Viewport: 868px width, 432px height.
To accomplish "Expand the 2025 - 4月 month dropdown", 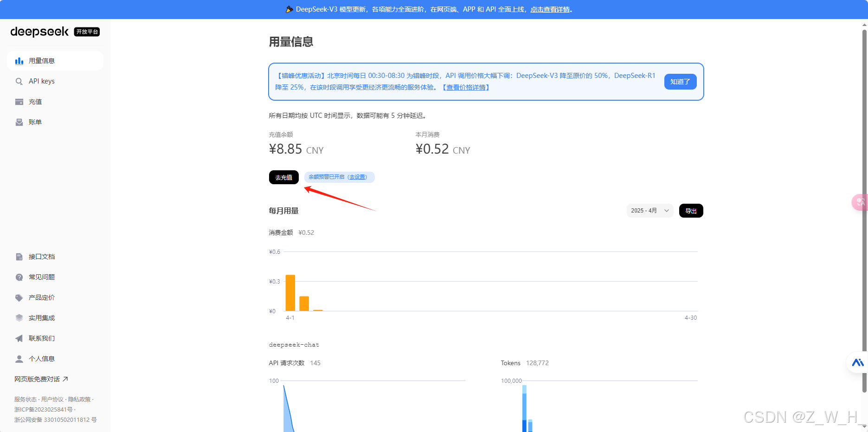I will pyautogui.click(x=650, y=211).
